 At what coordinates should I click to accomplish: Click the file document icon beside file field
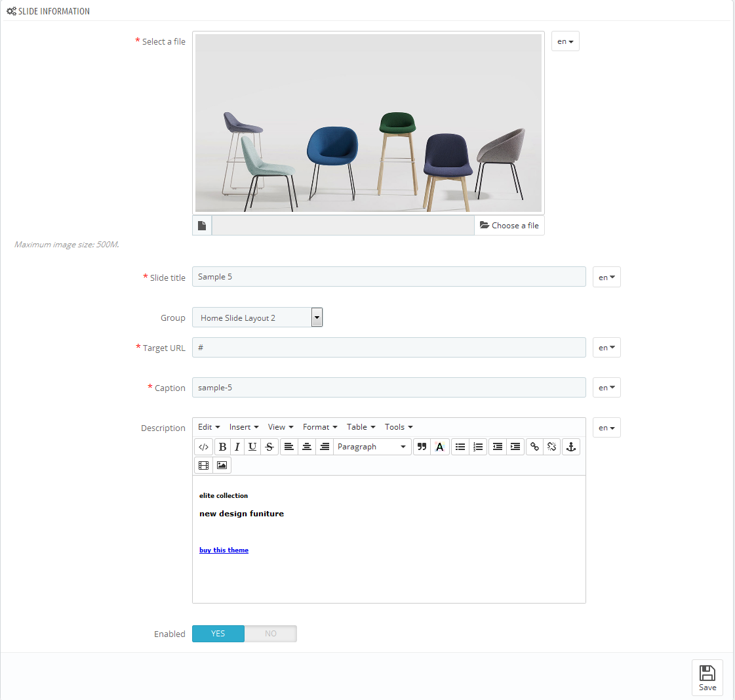[202, 226]
